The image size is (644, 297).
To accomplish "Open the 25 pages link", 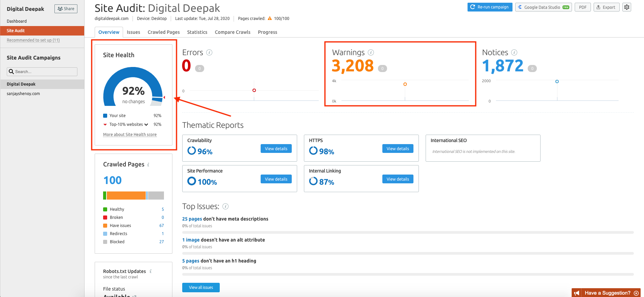I will pyautogui.click(x=192, y=219).
